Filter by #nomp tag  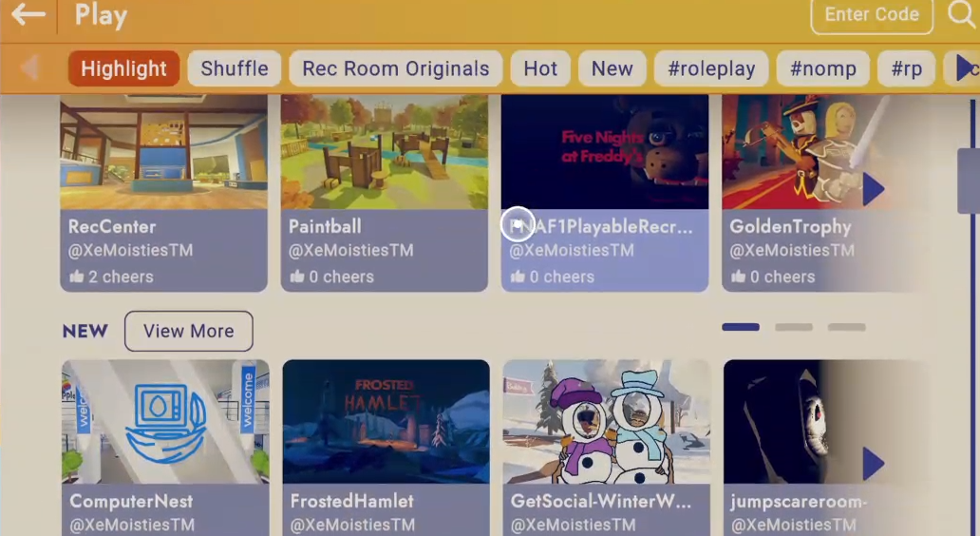tap(822, 68)
